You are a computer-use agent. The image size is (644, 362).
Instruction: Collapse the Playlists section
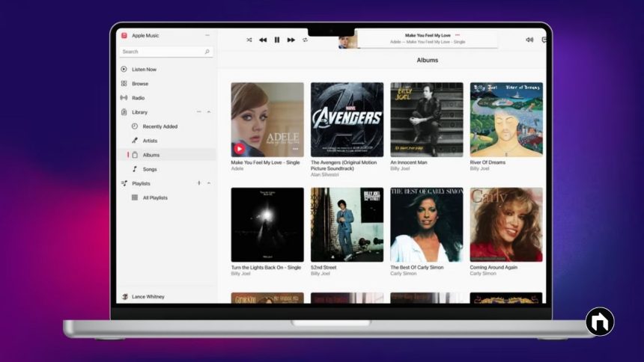(209, 183)
